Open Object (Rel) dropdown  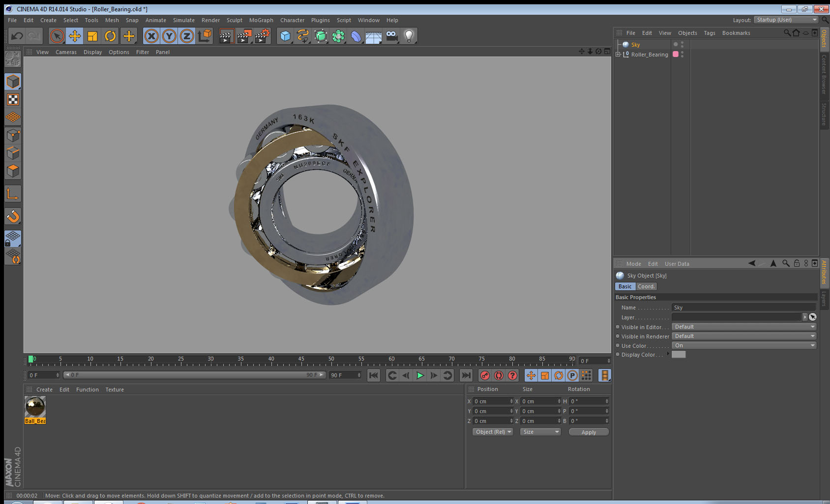(493, 432)
